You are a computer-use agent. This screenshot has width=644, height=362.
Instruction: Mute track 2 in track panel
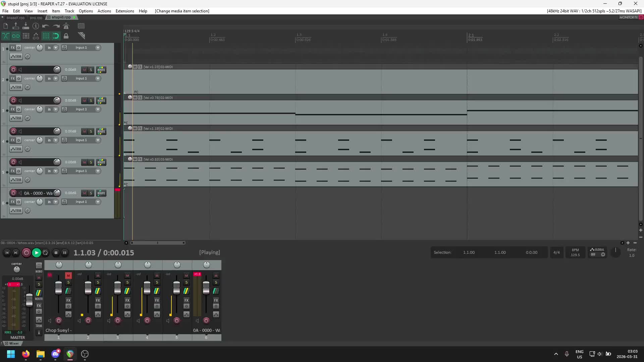click(85, 70)
